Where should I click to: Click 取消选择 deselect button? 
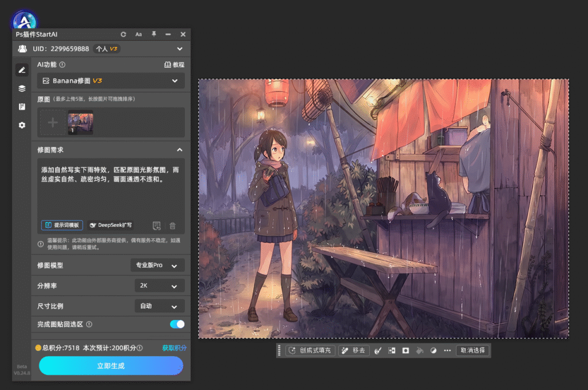[473, 350]
